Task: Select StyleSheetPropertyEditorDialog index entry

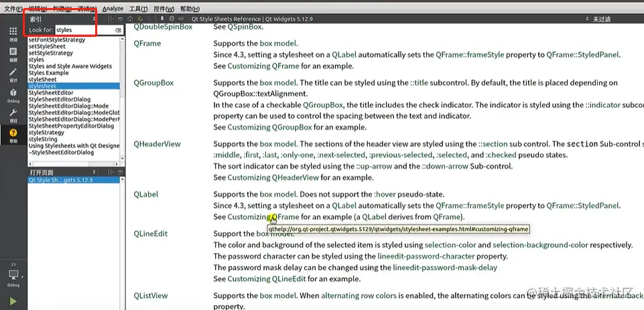Action: pyautogui.click(x=71, y=126)
